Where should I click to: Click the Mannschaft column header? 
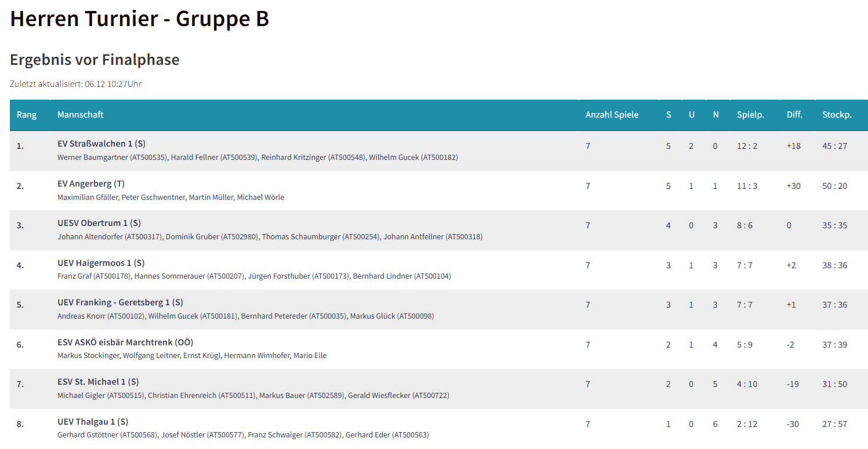coord(81,115)
